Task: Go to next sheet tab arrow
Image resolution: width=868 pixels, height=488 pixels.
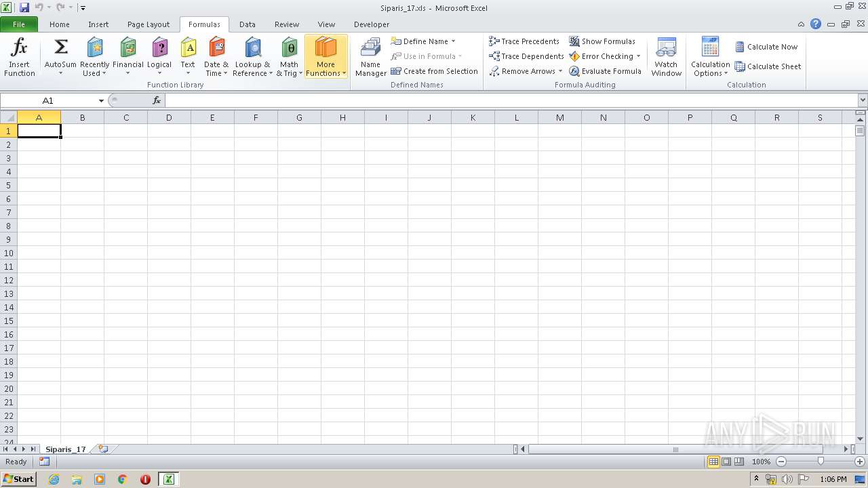Action: (24, 449)
